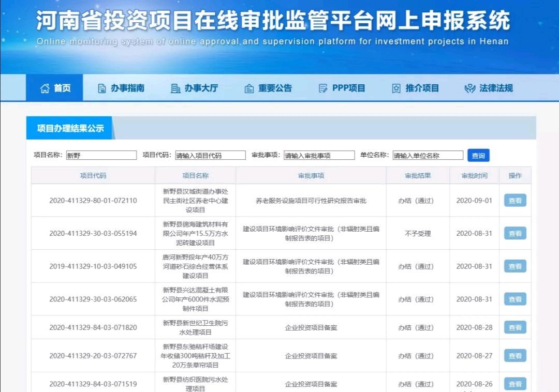559x392 pixels.
Task: Click the announcement icon beside 重要公告
Action: 249,87
